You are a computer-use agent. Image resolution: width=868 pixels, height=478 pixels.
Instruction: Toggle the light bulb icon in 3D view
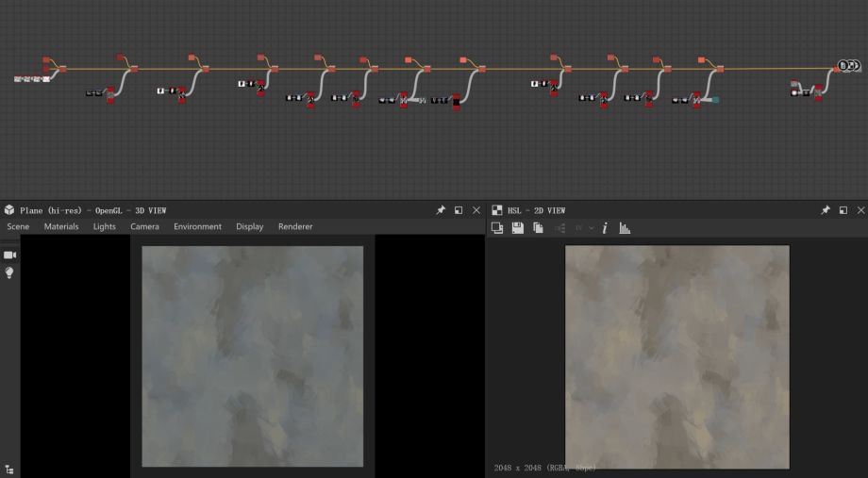(x=9, y=272)
